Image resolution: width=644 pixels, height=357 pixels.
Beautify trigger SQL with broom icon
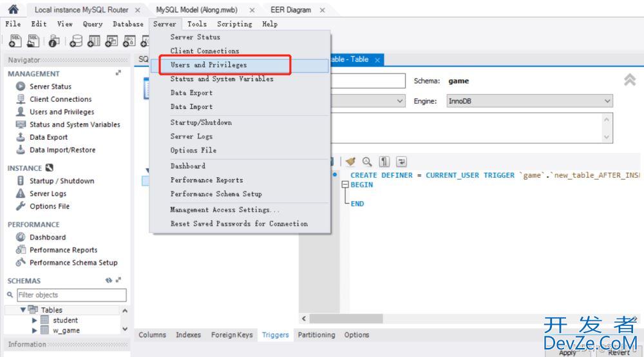click(350, 162)
